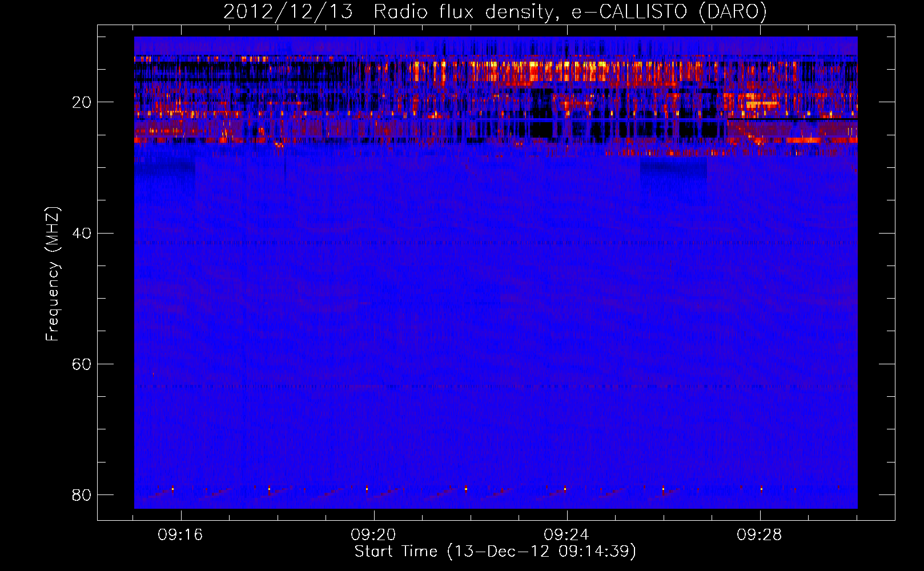Click the "09:20" time tick label
924x571 pixels.
pos(373,535)
